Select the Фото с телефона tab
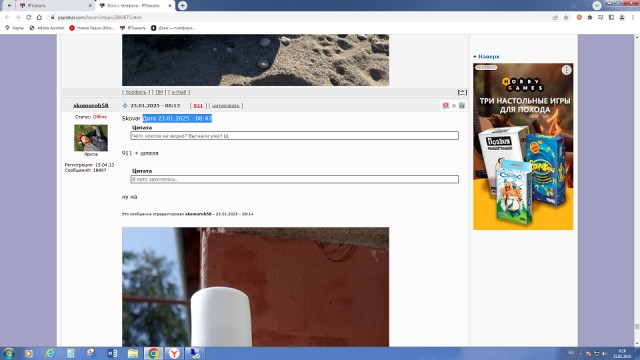The height and width of the screenshot is (360, 640). tap(135, 6)
